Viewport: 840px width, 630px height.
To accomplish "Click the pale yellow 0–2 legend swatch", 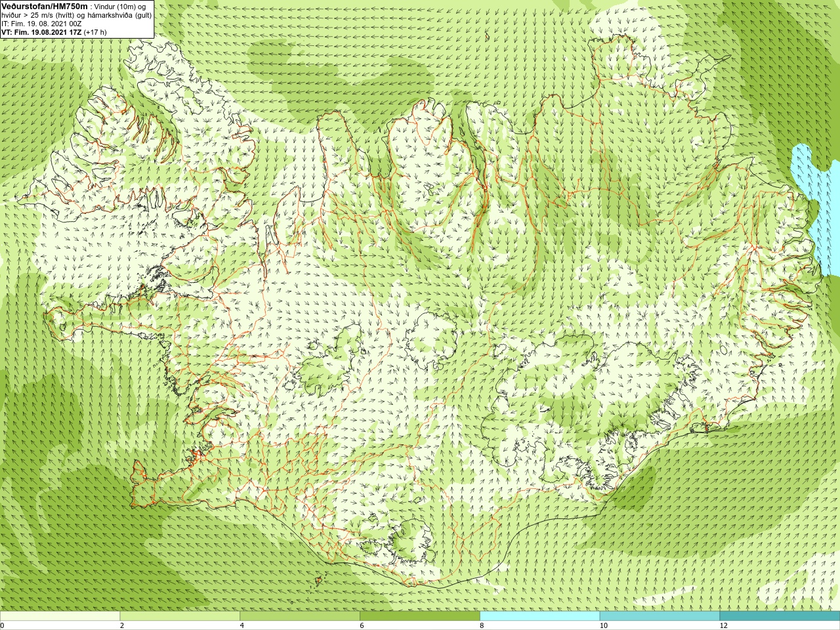I will (60, 616).
